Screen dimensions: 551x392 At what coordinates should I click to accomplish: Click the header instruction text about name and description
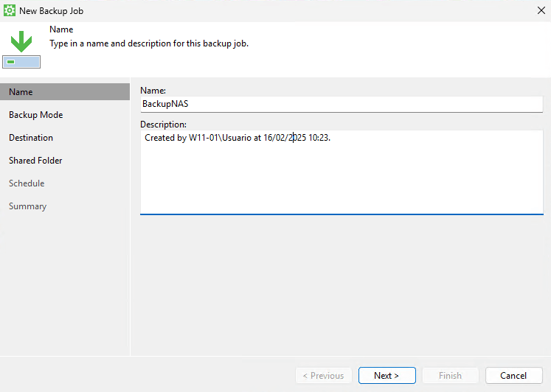tap(148, 43)
